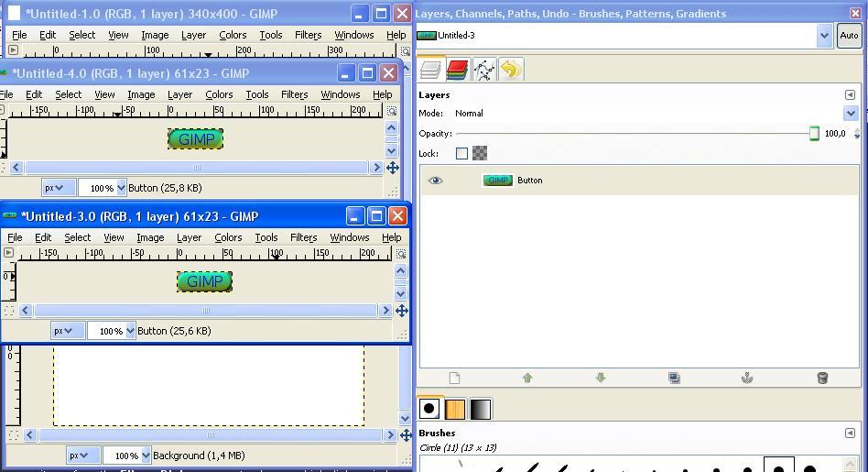868x472 pixels.
Task: Click the Button layer name text
Action: pos(530,181)
